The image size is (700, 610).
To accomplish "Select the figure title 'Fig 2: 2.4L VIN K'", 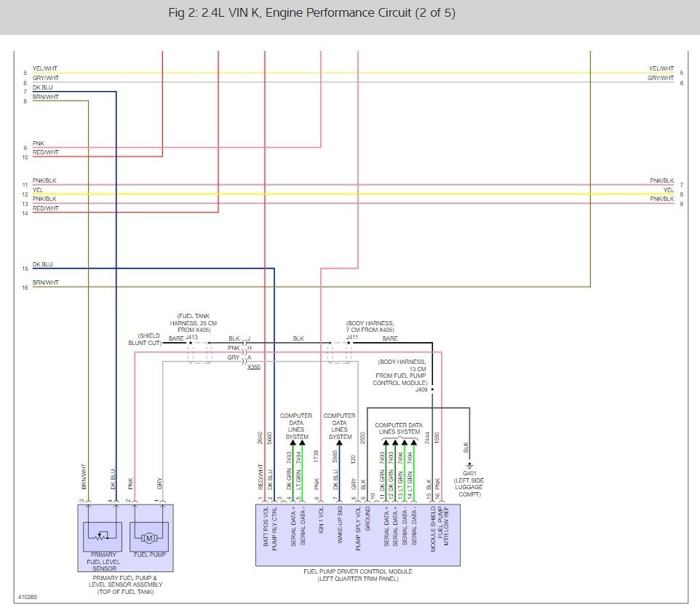I will 214,12.
